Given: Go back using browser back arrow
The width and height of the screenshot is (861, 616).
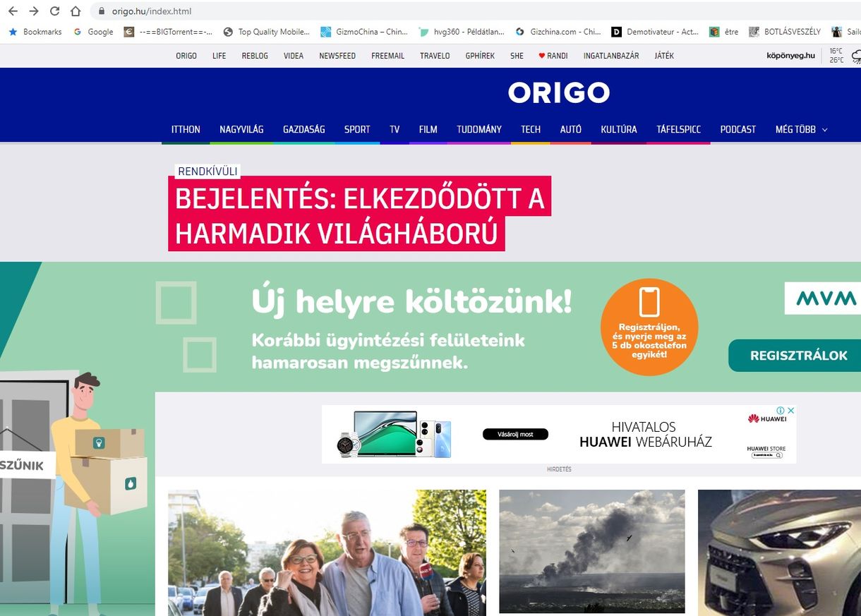Looking at the screenshot, I should coord(13,11).
